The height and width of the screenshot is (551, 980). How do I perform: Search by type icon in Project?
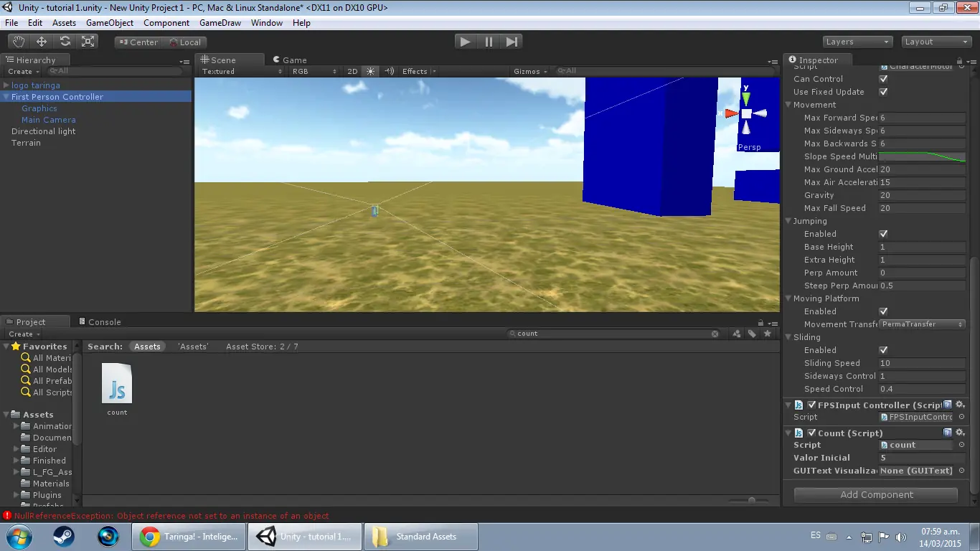point(737,334)
